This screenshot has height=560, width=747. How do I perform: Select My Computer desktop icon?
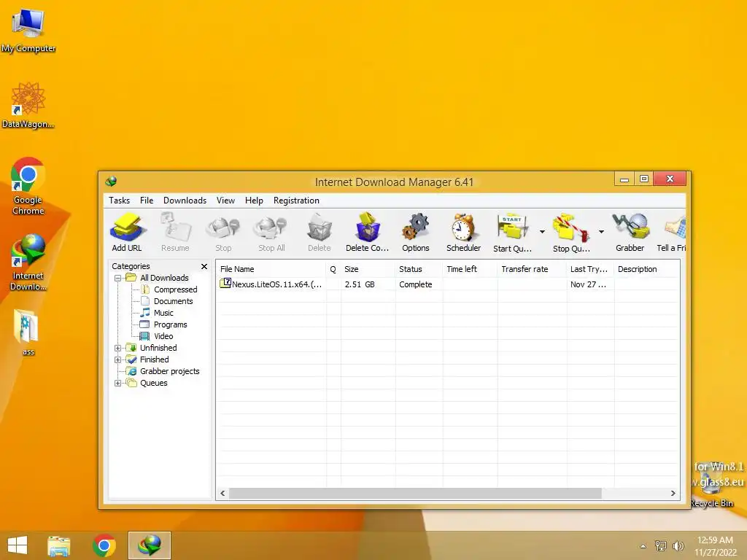28,31
